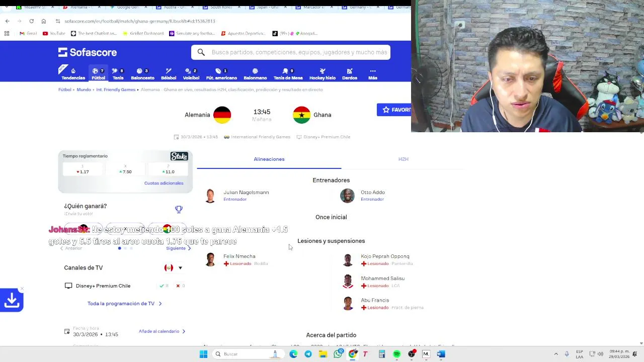Click the Mundo breadcrumb

tap(84, 89)
